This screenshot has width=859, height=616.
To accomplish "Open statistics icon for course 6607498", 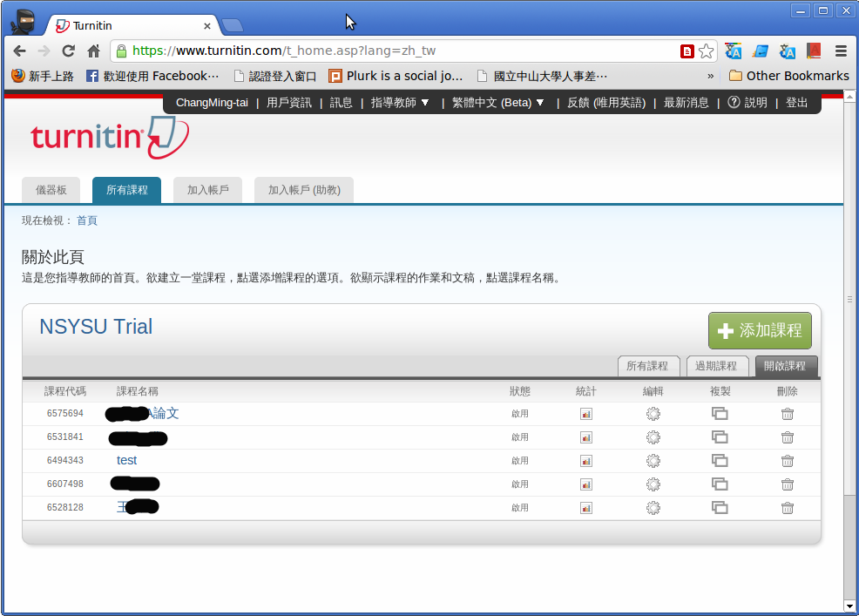I will pos(586,484).
